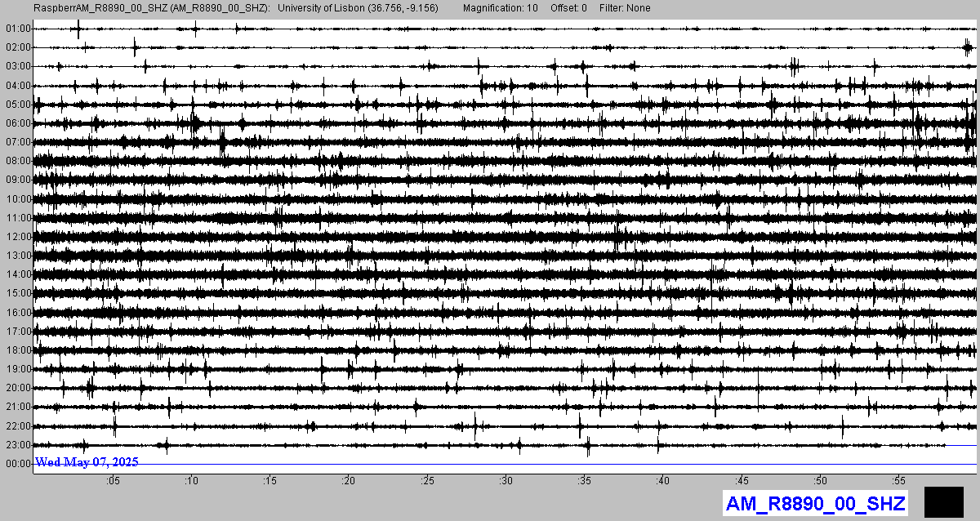
Task: Click the 23:00 hour label
Action: pyautogui.click(x=18, y=445)
